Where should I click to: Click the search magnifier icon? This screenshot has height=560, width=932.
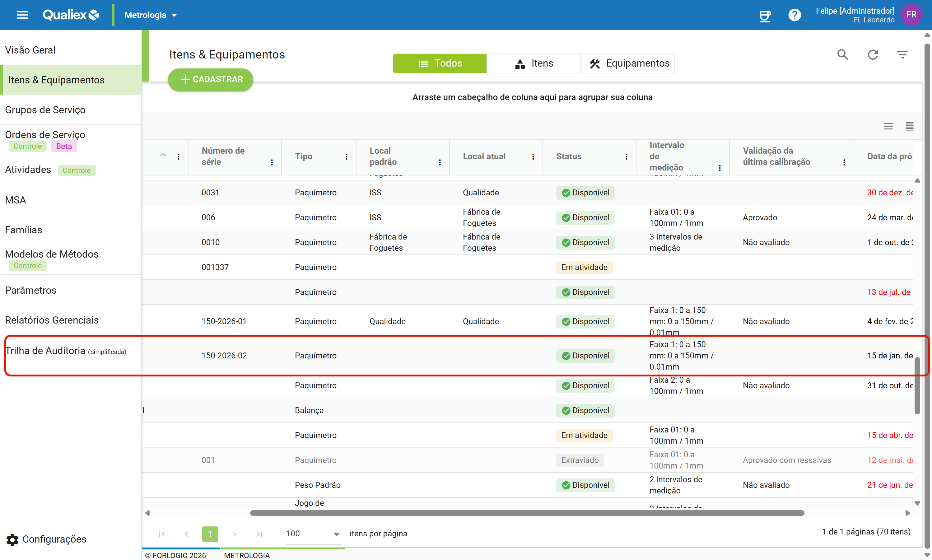pyautogui.click(x=843, y=55)
